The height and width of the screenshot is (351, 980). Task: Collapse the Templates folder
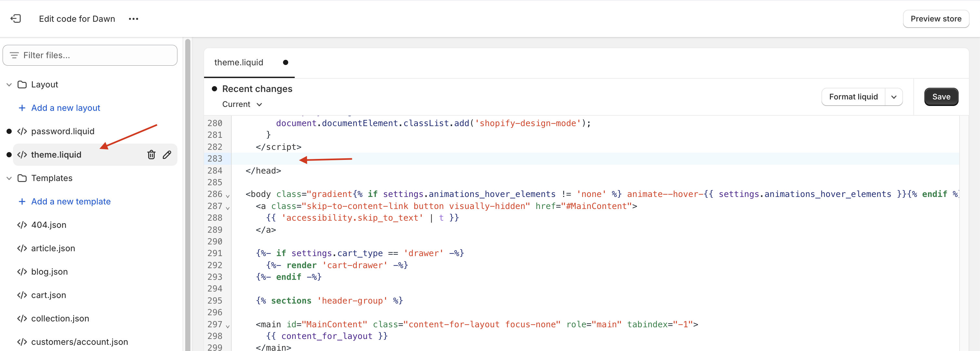point(9,178)
